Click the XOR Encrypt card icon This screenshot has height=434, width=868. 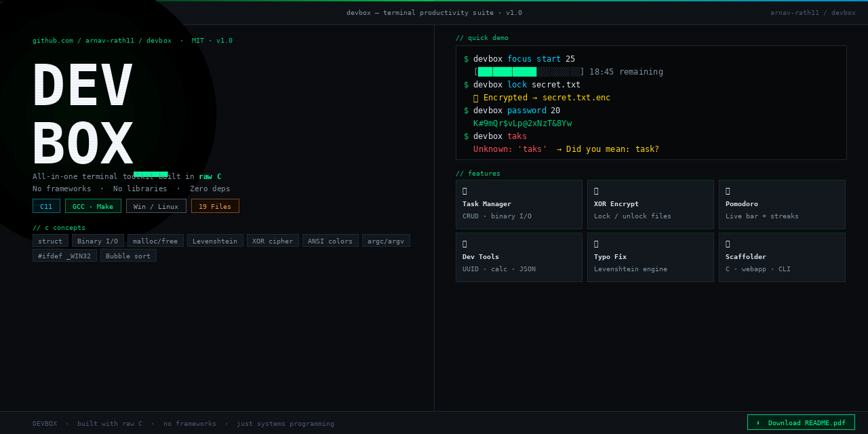(596, 191)
